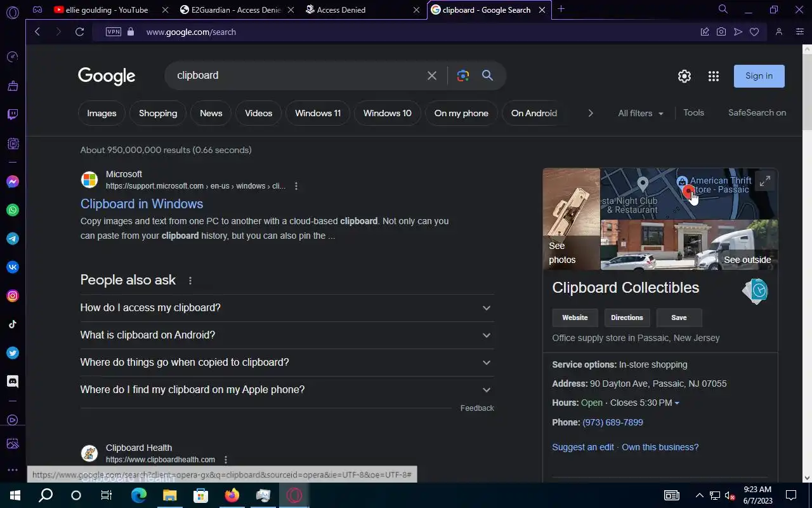Open Windows Start menu
The height and width of the screenshot is (508, 812).
[x=15, y=495]
